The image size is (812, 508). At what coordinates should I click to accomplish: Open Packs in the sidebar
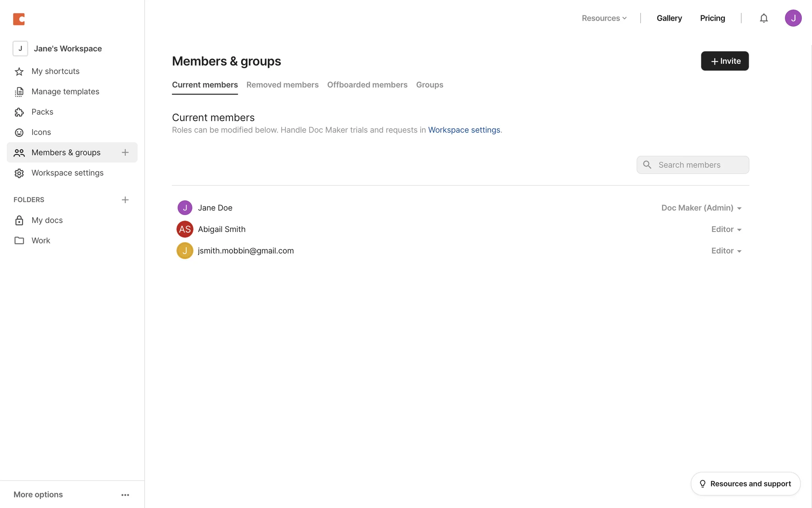click(42, 112)
